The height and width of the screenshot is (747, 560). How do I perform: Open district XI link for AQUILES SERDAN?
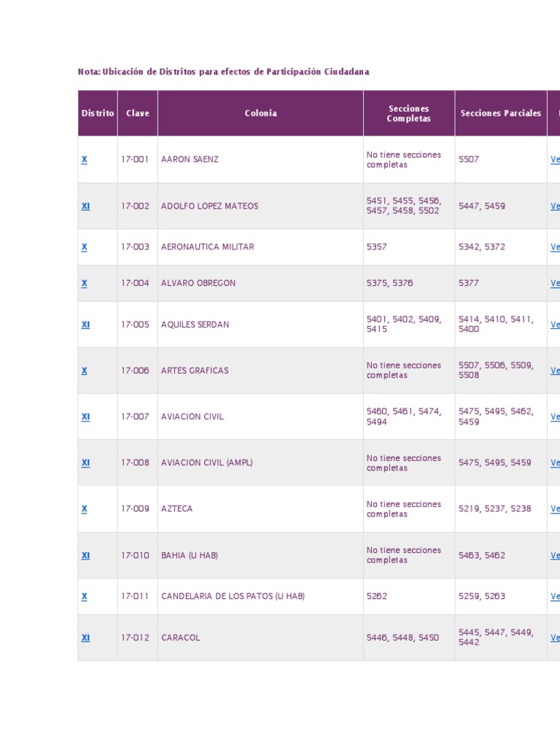pos(85,325)
